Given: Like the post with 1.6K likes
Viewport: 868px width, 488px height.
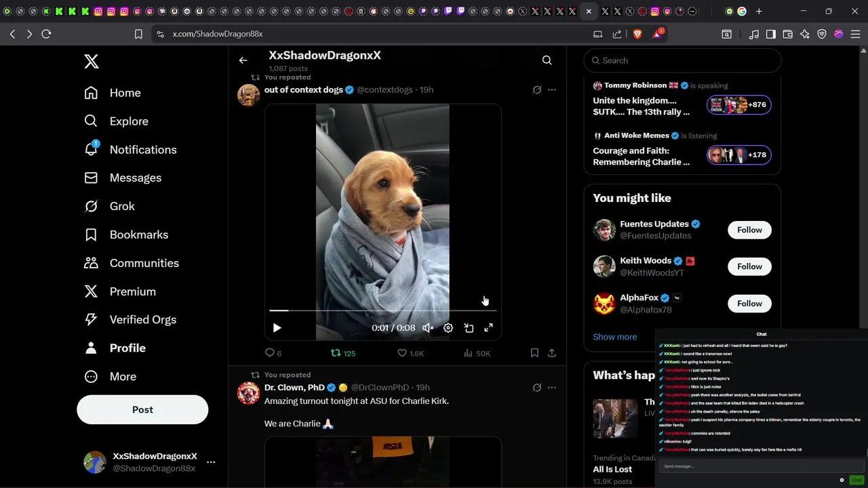Looking at the screenshot, I should [x=411, y=353].
